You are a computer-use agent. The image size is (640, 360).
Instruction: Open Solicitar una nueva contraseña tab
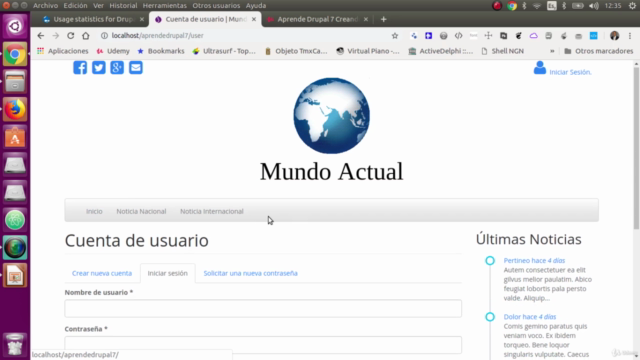tap(251, 273)
